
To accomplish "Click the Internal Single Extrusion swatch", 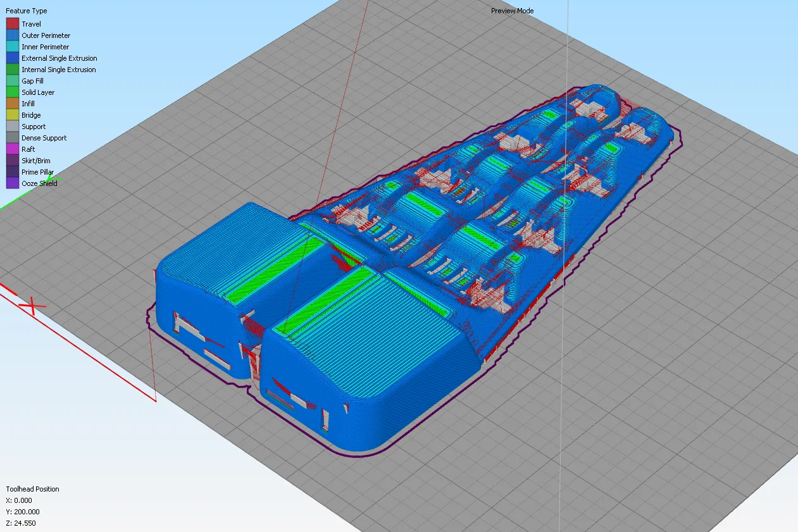I will (x=12, y=70).
